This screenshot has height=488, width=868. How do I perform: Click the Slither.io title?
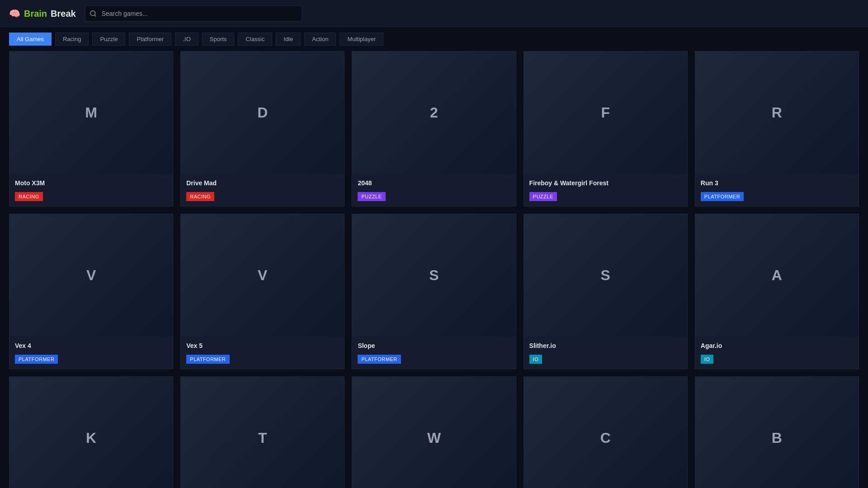tap(542, 346)
